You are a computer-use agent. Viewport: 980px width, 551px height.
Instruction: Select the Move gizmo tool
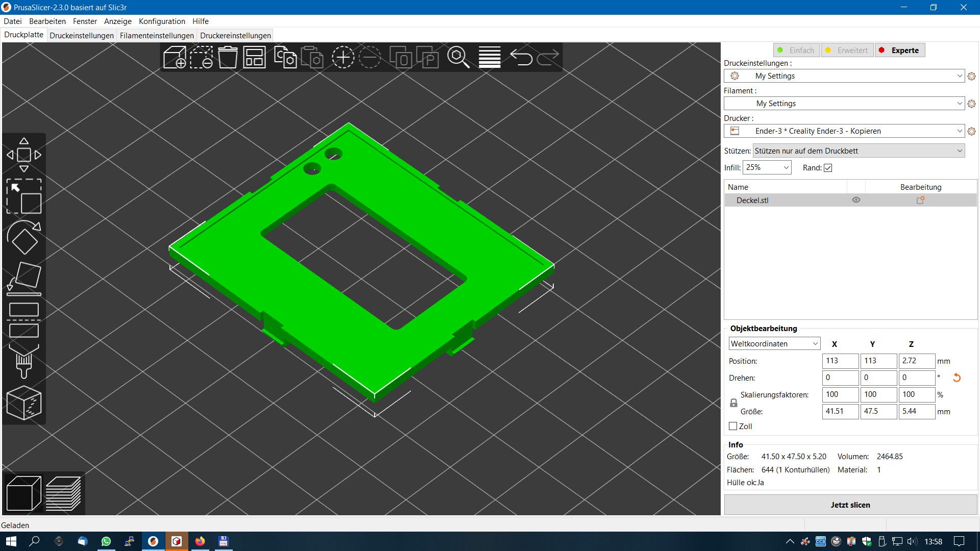tap(24, 155)
